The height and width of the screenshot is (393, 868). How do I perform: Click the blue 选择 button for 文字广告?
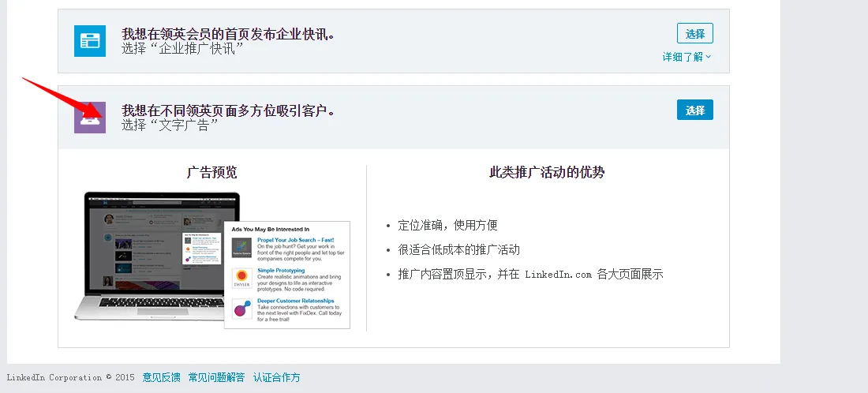tap(694, 110)
